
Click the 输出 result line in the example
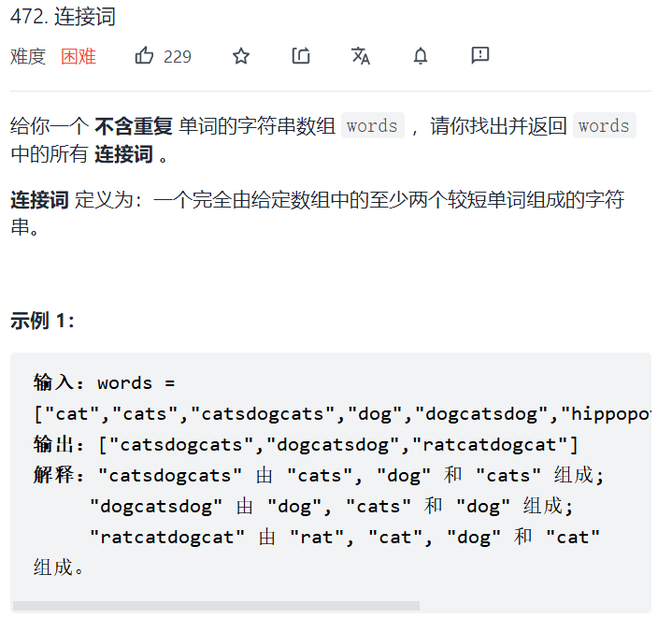[x=306, y=444]
